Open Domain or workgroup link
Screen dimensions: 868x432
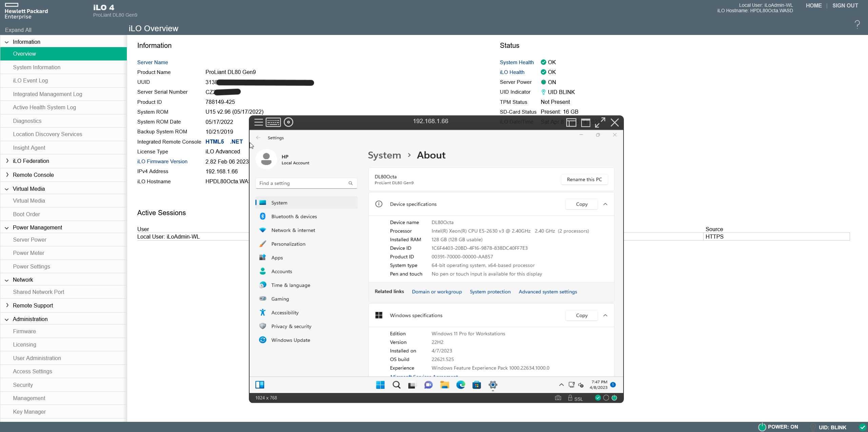click(437, 292)
